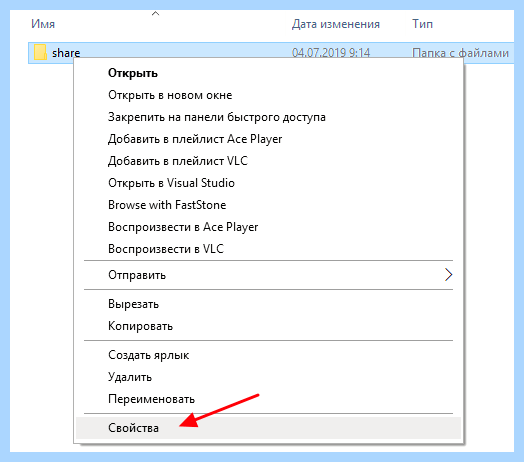Click the date 04.07.2019 9:14 cell

coord(331,53)
